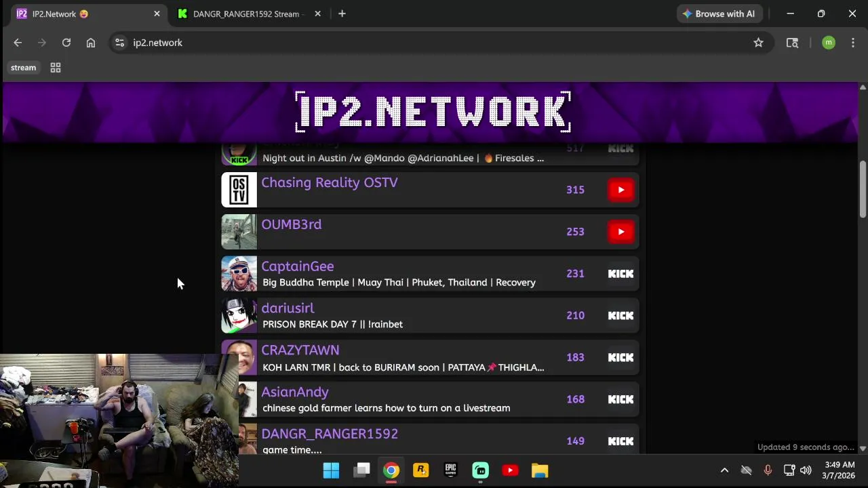The width and height of the screenshot is (868, 488).
Task: Go back to the previous page
Action: point(18,43)
